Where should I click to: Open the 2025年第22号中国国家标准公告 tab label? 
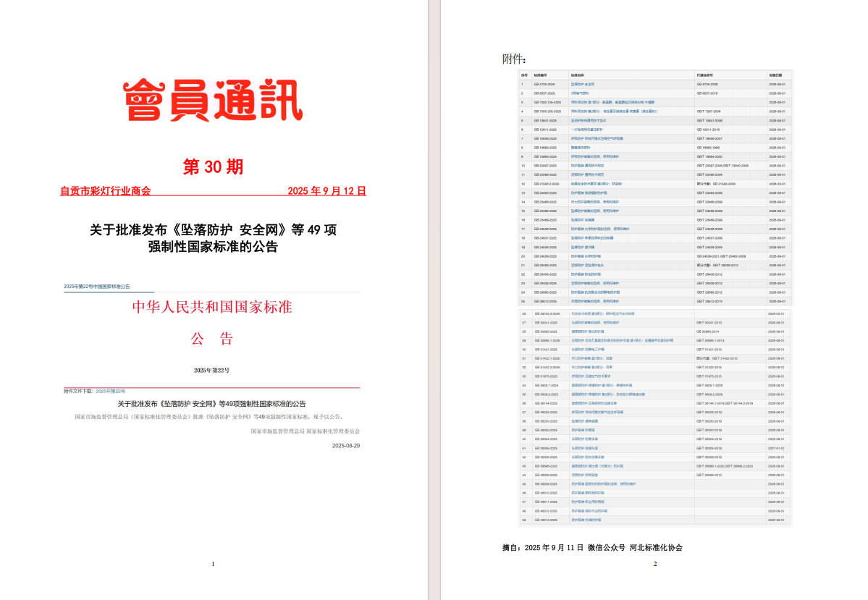[x=96, y=287]
